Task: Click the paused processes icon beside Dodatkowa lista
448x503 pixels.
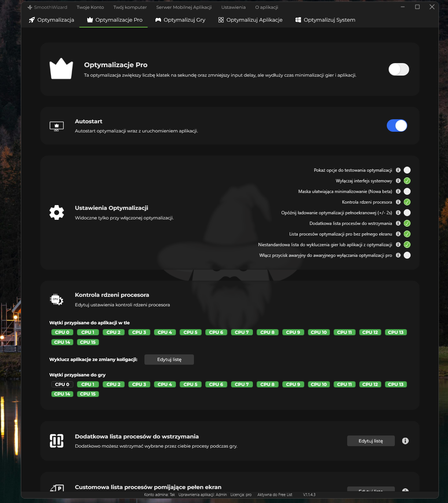Action: click(57, 441)
